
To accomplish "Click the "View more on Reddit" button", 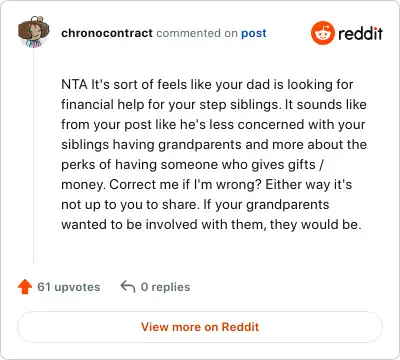I will 200,327.
